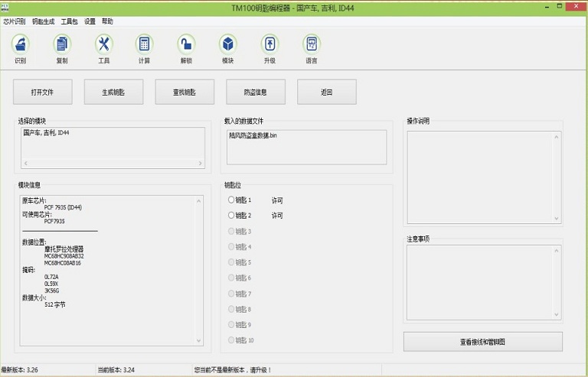588x377 pixels.
Task: Select the 钥匙 9 radio button
Action: tap(231, 324)
